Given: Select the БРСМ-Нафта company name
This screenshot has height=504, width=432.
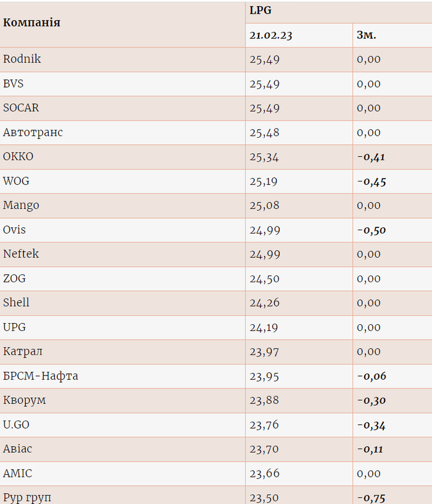Looking at the screenshot, I should coord(41,376).
